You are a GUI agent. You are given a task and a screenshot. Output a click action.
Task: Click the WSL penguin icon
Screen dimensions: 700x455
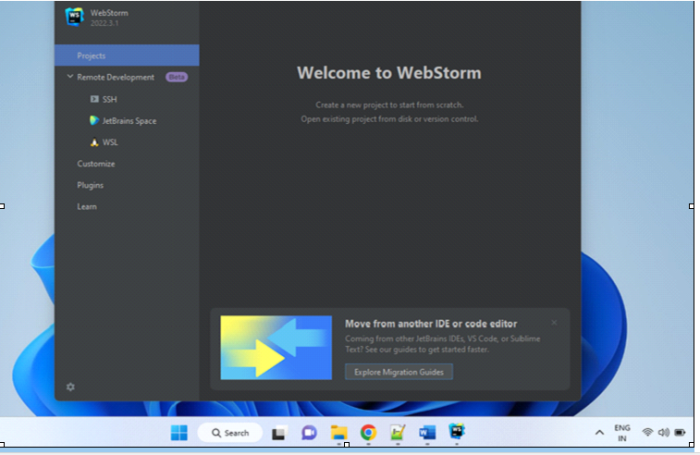pyautogui.click(x=94, y=142)
